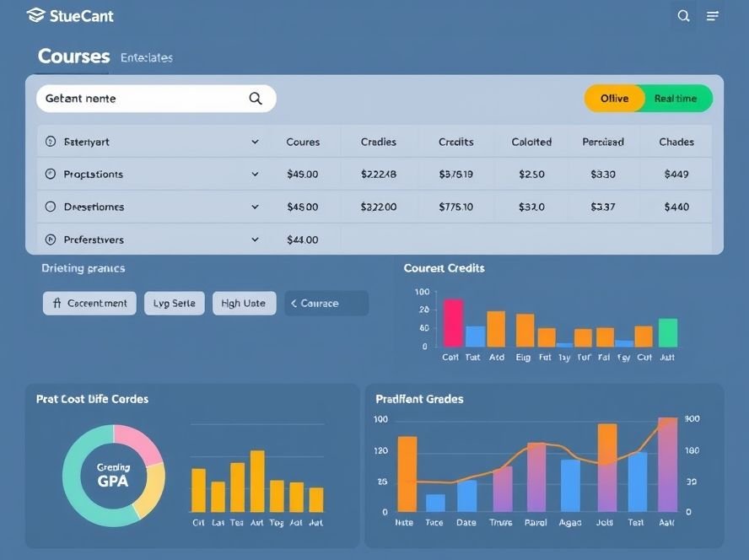Screen dimensions: 749x560
Task: Select the High Uste filter button
Action: tap(244, 303)
